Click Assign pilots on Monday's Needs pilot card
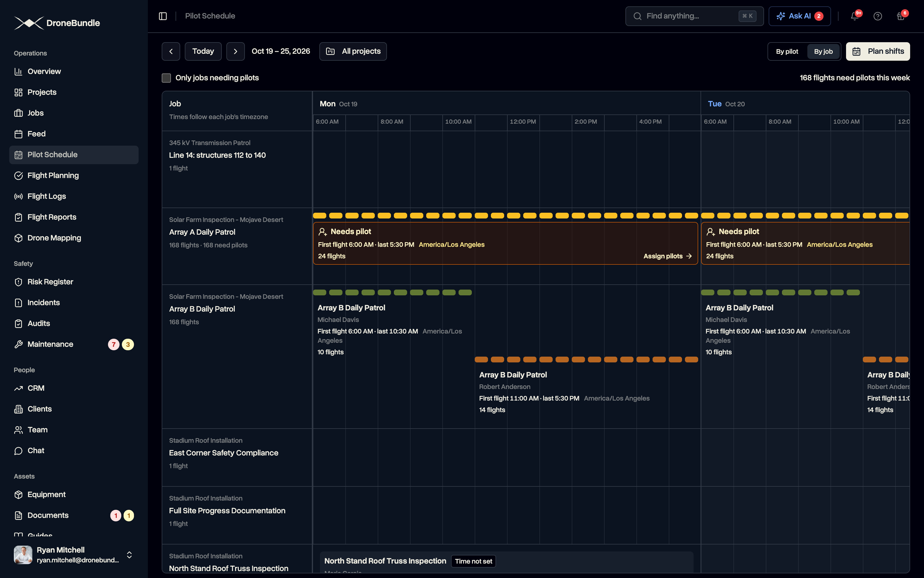 [667, 256]
